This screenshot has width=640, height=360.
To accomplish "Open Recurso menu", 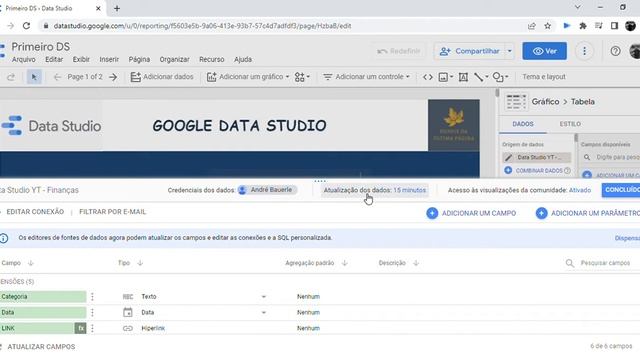I will (211, 60).
